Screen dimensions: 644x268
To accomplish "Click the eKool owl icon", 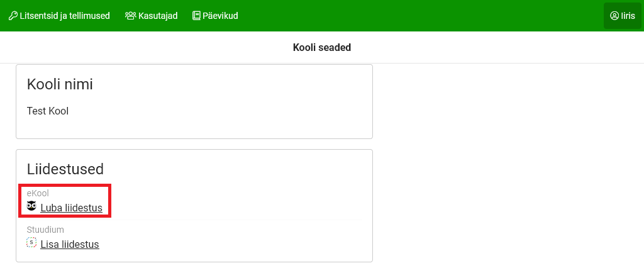I will pyautogui.click(x=31, y=206).
